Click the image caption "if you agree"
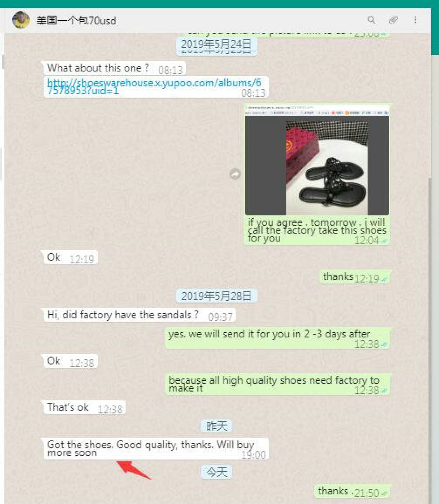The height and width of the screenshot is (504, 439). coord(317,230)
